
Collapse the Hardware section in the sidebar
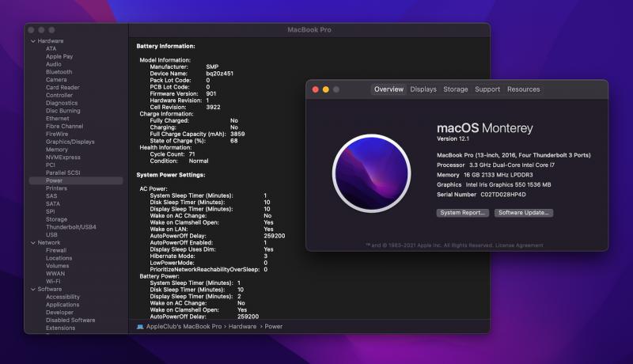click(32, 41)
